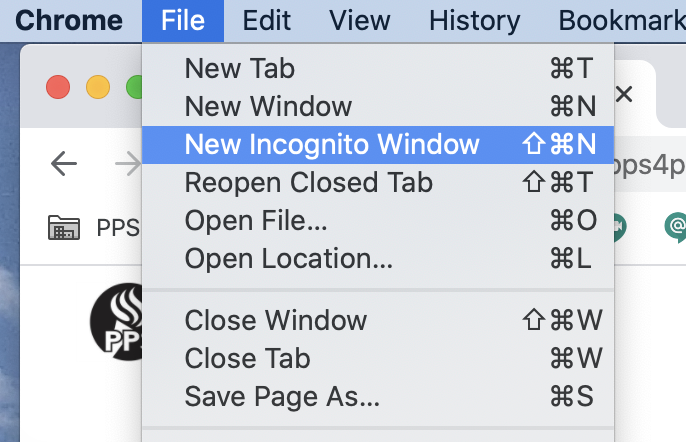Image resolution: width=686 pixels, height=442 pixels.
Task: Choose Save Page As... entry
Action: (378, 396)
